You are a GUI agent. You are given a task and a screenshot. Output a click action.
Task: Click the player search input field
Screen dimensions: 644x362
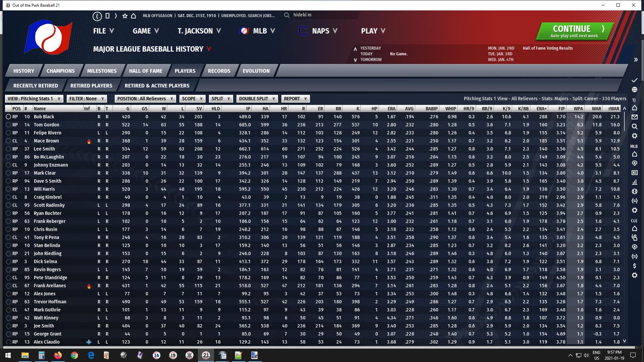point(322,15)
